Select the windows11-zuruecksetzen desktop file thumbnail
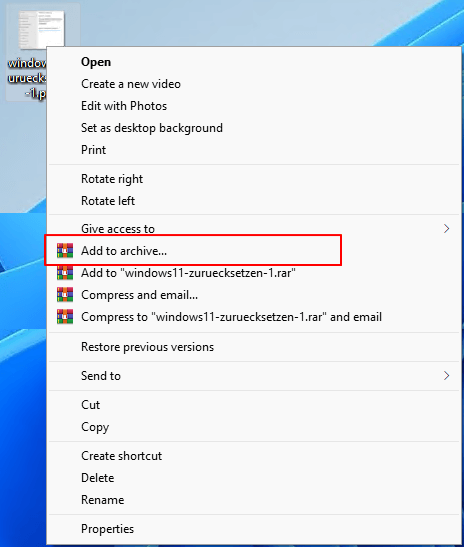464x547 pixels. 41,30
